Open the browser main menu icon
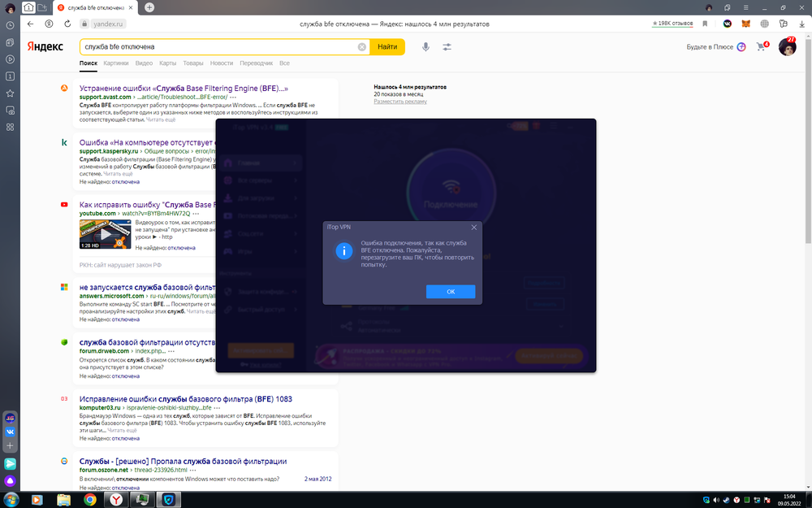The width and height of the screenshot is (812, 508). [x=745, y=8]
